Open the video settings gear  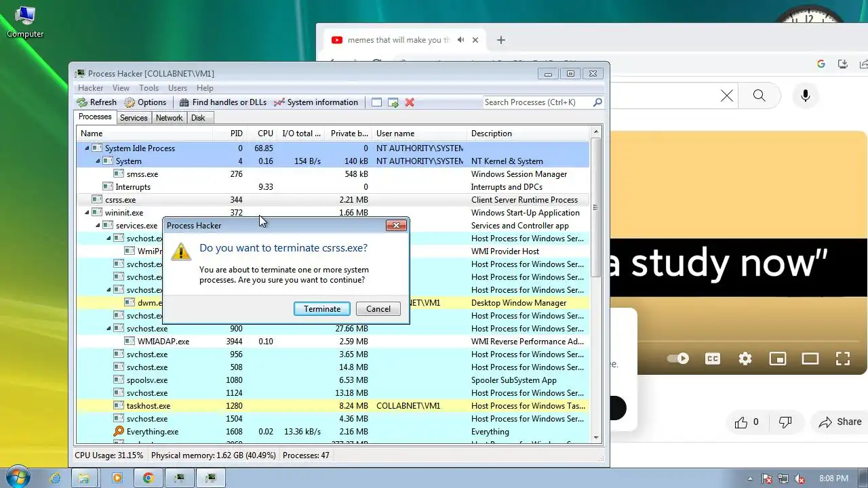[x=745, y=359]
